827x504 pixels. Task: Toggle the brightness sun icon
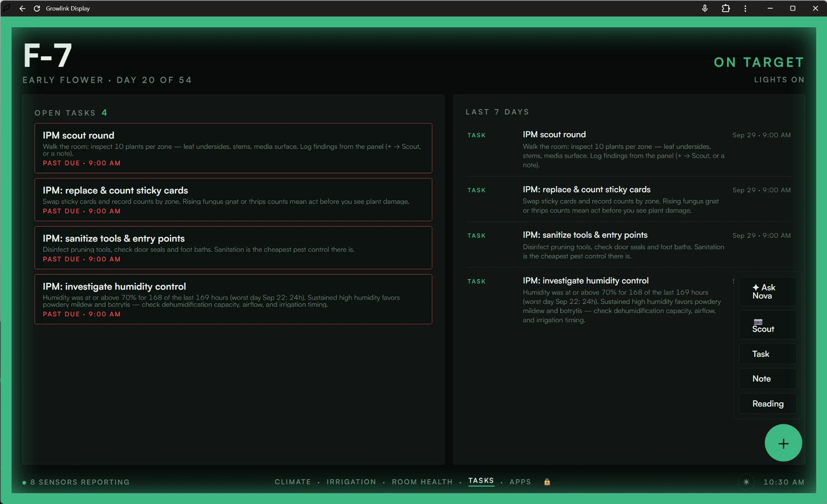(746, 482)
